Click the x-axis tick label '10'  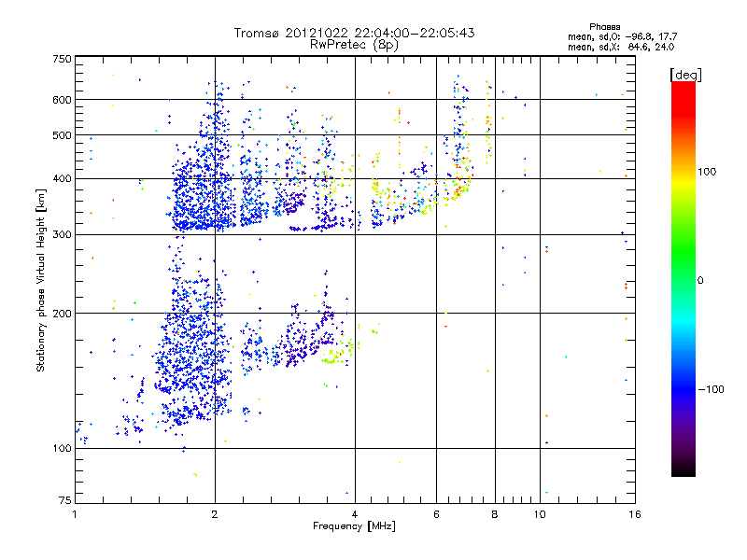[540, 515]
